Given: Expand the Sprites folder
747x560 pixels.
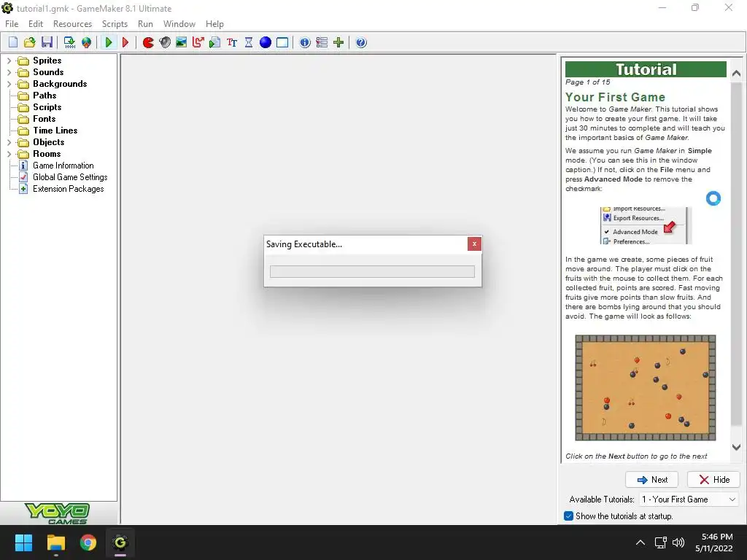Looking at the screenshot, I should tap(9, 61).
